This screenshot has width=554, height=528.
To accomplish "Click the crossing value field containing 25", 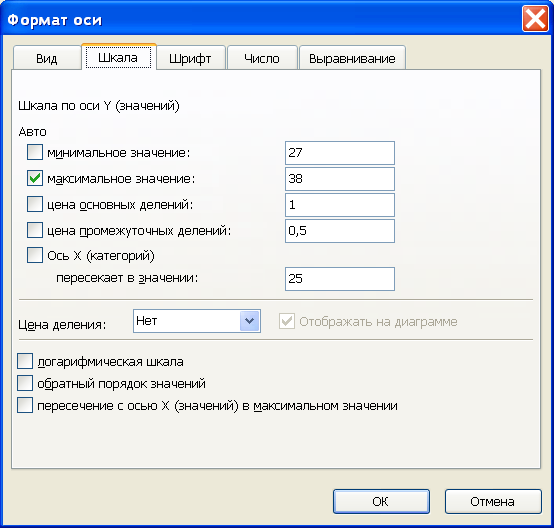I will tap(340, 279).
